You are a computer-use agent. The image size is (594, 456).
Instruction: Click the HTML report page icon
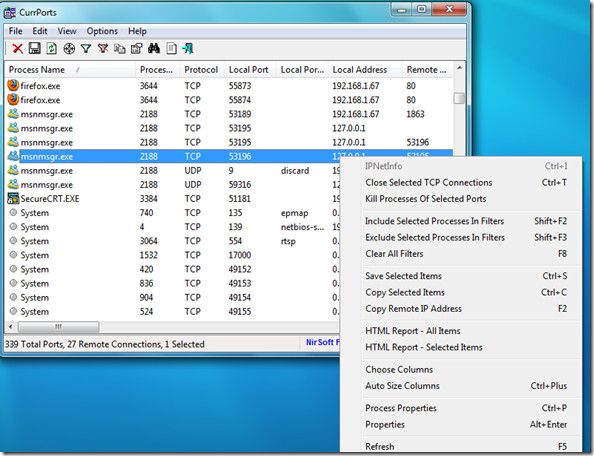point(171,48)
